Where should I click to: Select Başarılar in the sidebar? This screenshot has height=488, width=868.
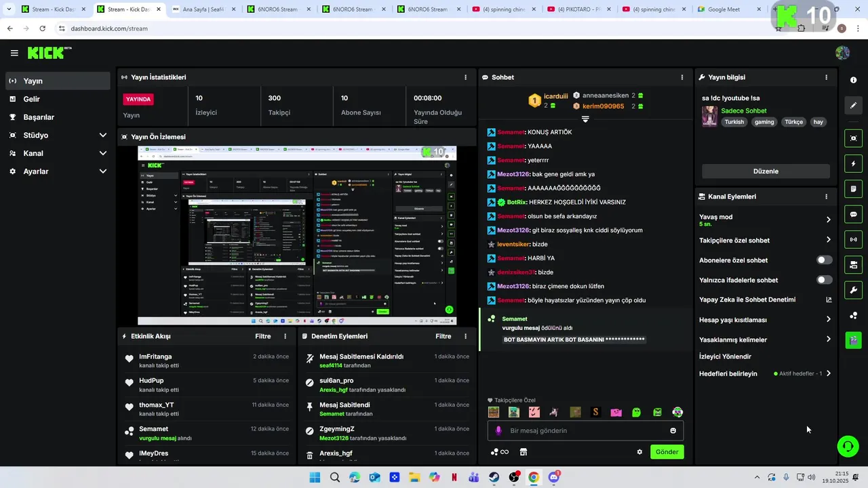click(58, 117)
